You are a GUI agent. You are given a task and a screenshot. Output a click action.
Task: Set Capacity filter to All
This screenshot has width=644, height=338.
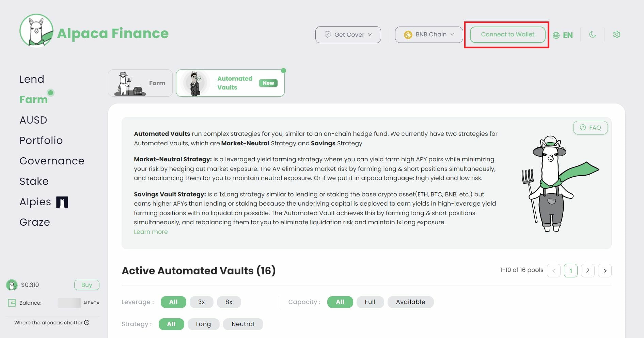340,302
